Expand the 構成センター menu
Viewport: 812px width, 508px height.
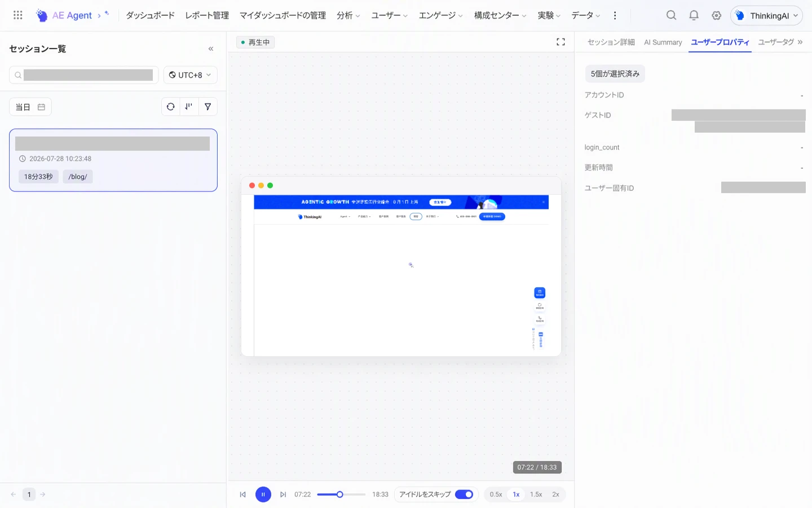[500, 15]
